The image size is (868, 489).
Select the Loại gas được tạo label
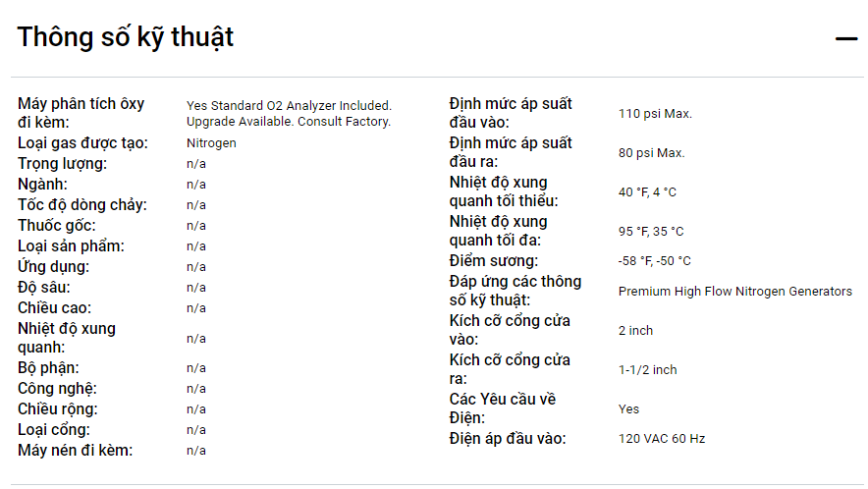82,143
